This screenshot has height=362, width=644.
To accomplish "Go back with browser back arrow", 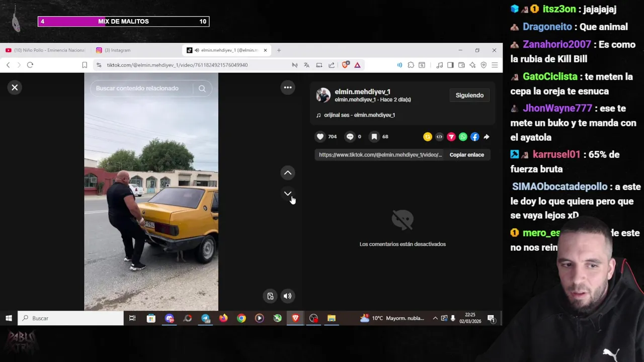I will pyautogui.click(x=8, y=65).
